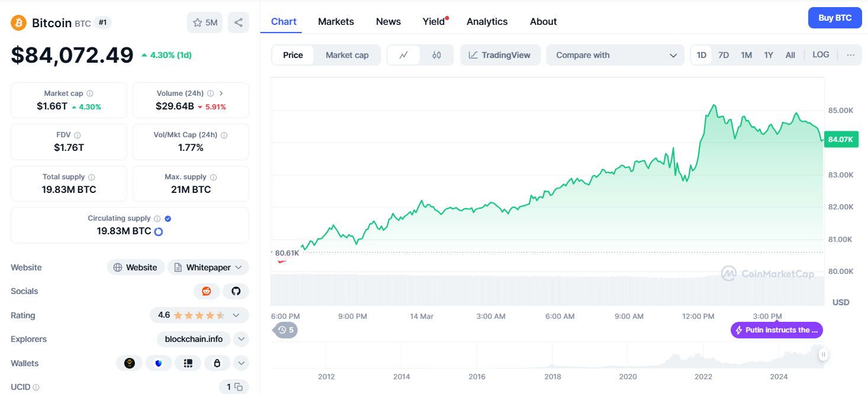Expand the Rating details chevron
The image size is (868, 394).
236,315
